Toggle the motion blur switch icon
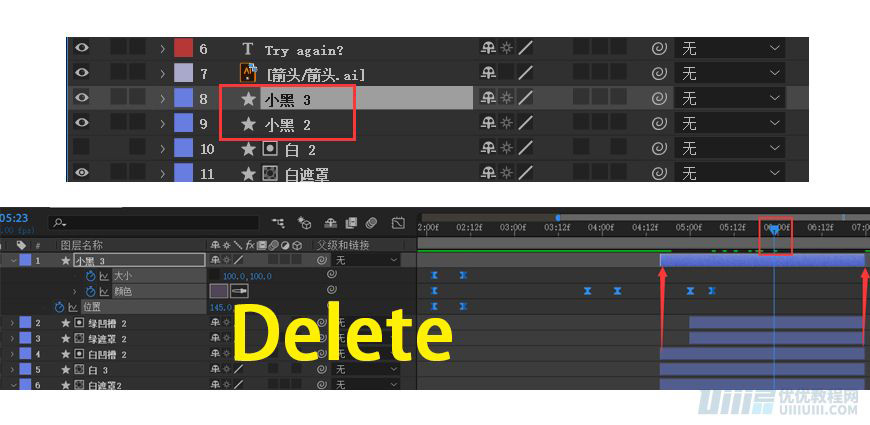This screenshot has height=425, width=870. pyautogui.click(x=372, y=223)
